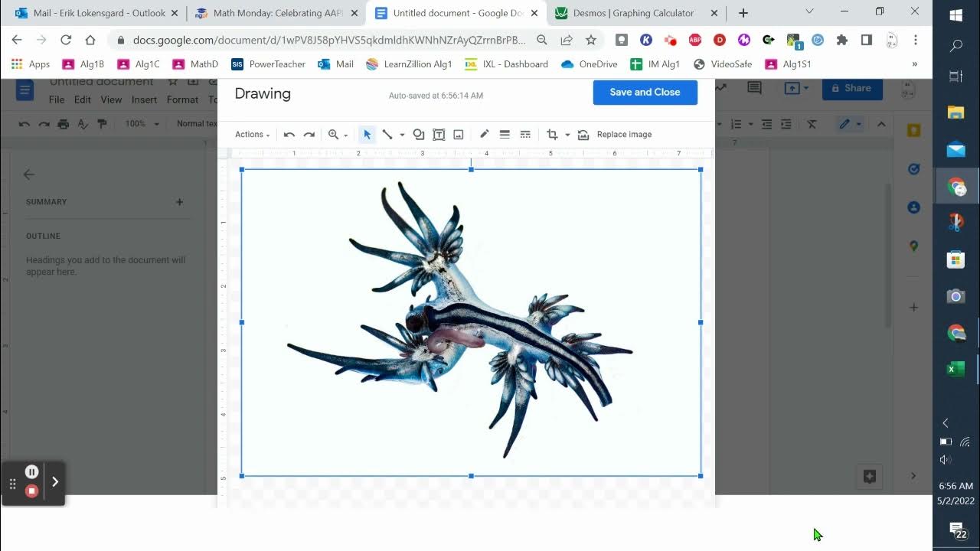Open the Edit menu in Google Docs

click(82, 99)
